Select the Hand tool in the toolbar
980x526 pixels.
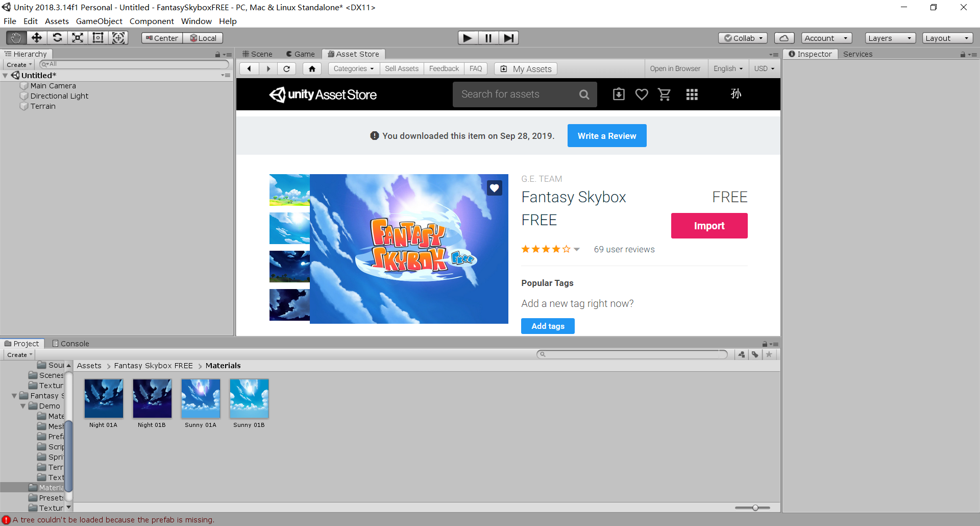click(x=15, y=37)
